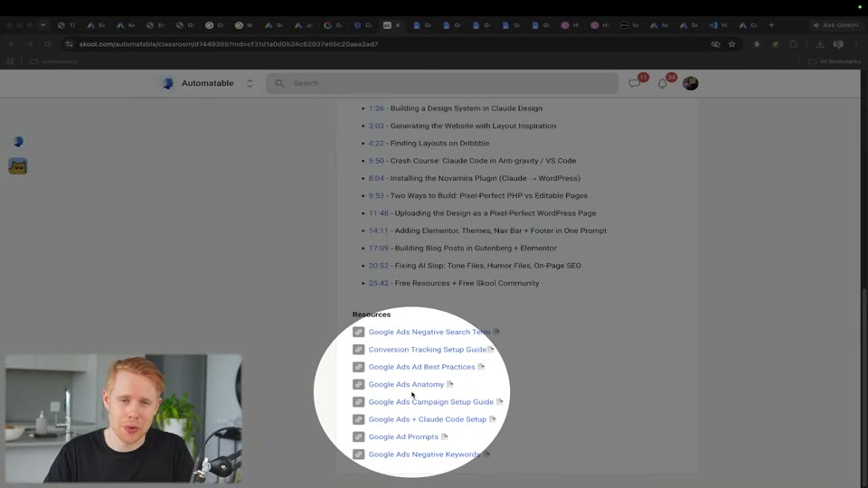This screenshot has width=868, height=488.
Task: Jump to timestamp 11:48
Action: (x=379, y=213)
